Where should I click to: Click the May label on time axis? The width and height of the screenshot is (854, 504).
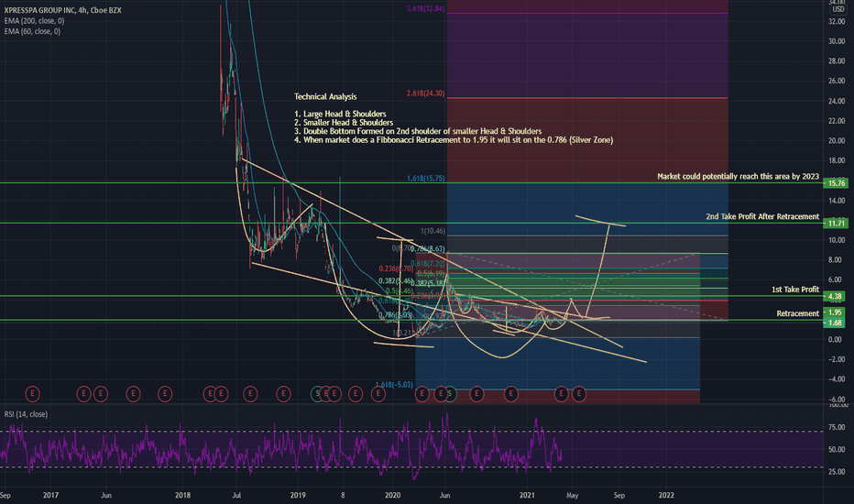click(572, 495)
